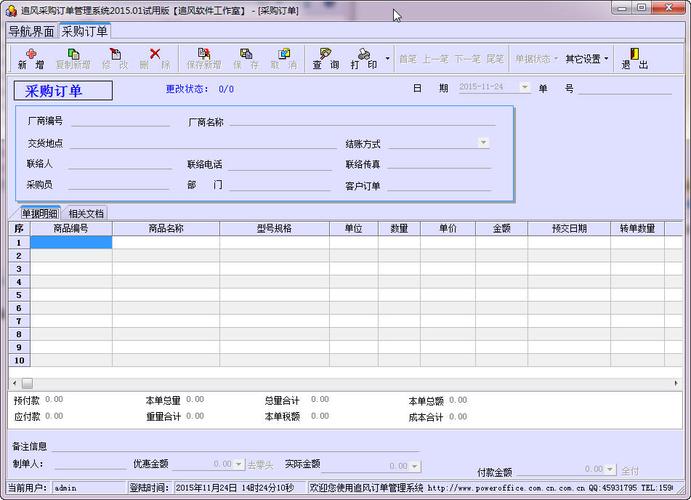Click the 保存新增 (Save and New) icon
Viewport: 691px width, 500px height.
tap(204, 59)
